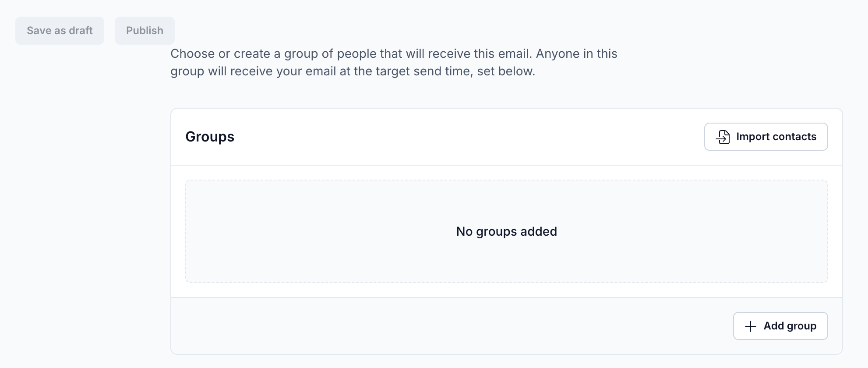The image size is (868, 368).
Task: Click the word "Save" on the draft button
Action: pyautogui.click(x=39, y=31)
